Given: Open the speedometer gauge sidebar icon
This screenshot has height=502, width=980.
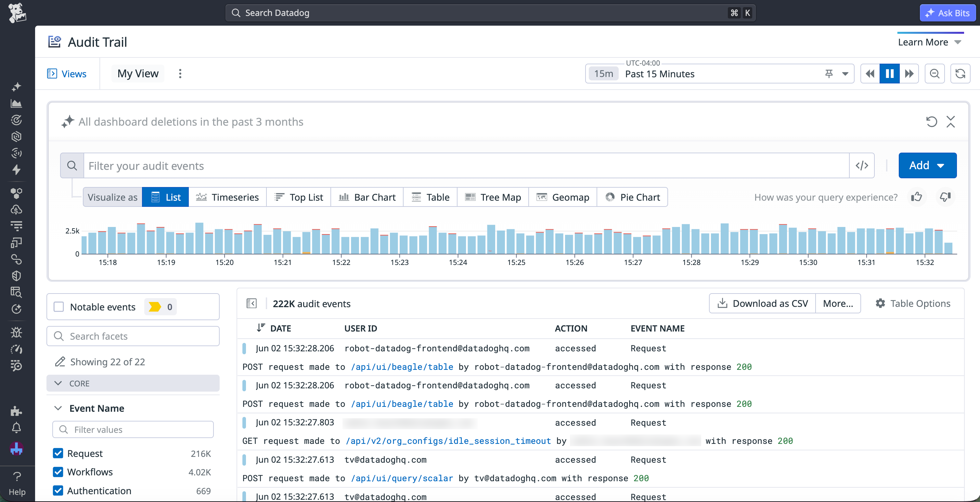Looking at the screenshot, I should [16, 349].
